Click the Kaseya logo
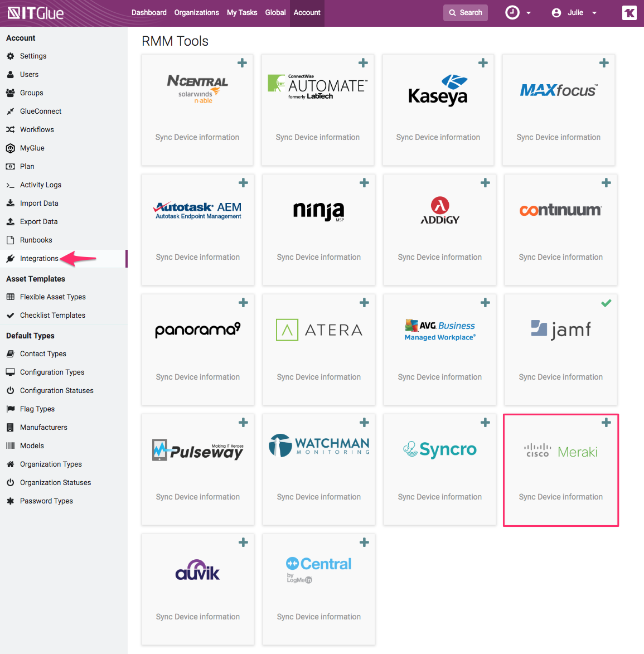 click(x=438, y=90)
